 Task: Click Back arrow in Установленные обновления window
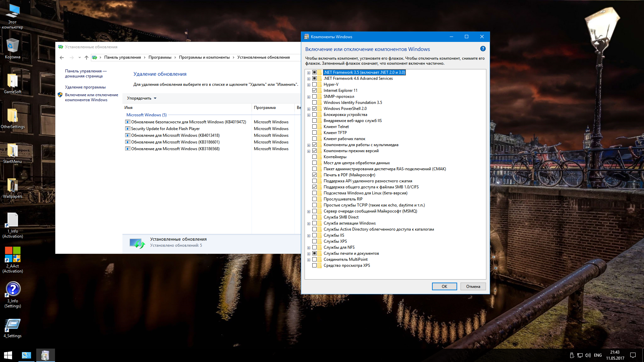[x=62, y=58]
